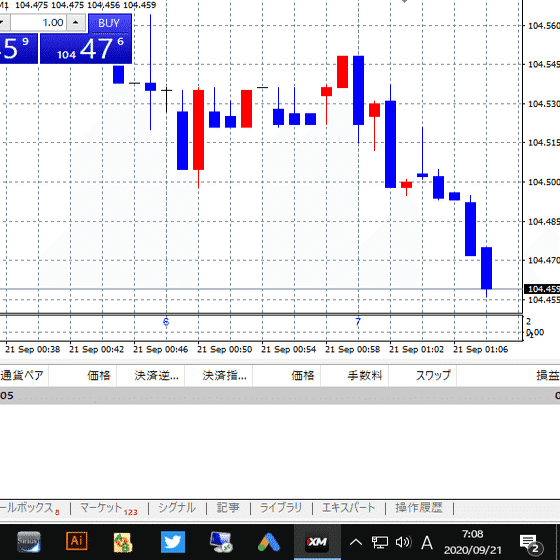
Task: Open the Sirius app taskbar icon
Action: (x=29, y=542)
